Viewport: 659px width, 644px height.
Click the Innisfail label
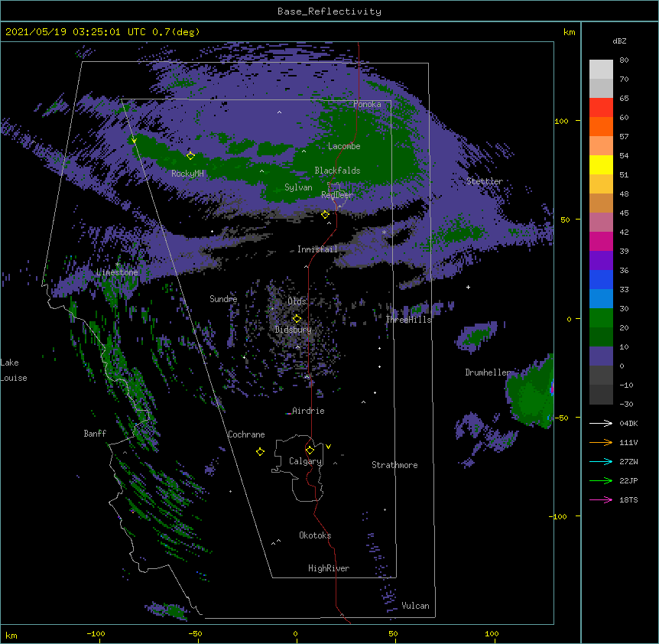317,249
